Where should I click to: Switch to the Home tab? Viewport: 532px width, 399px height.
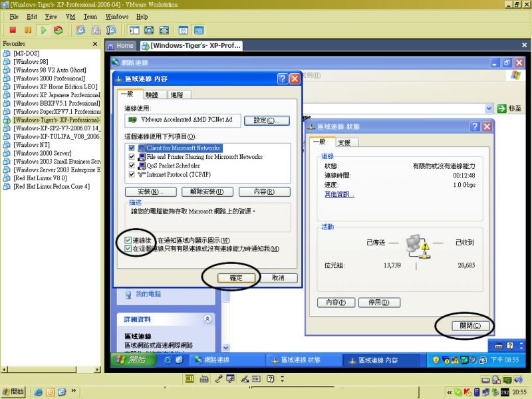pos(121,45)
